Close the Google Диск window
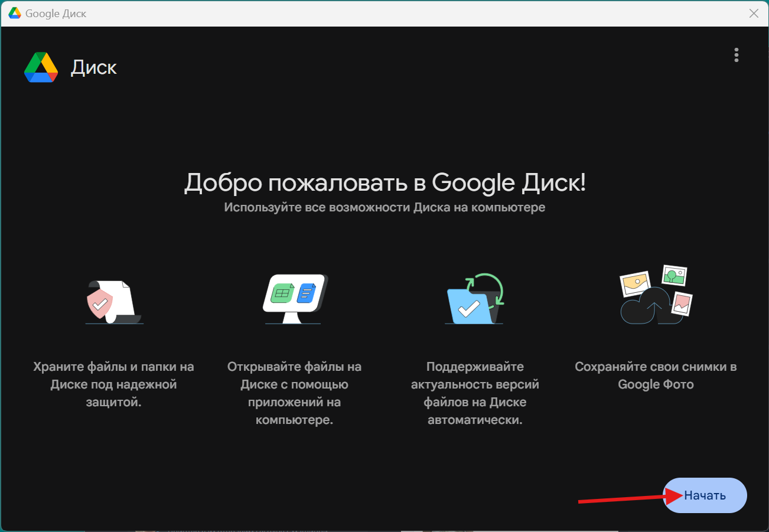Screen dimensions: 769x532 click(x=754, y=14)
